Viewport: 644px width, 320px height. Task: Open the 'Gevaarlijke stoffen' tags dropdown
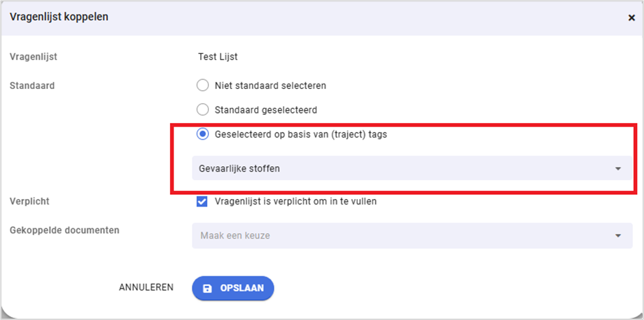pyautogui.click(x=403, y=168)
